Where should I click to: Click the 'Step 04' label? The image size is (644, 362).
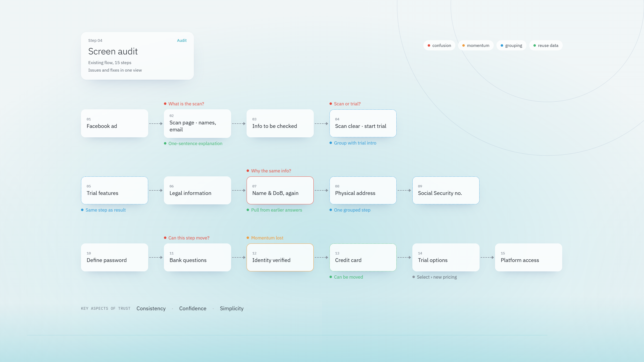(95, 40)
